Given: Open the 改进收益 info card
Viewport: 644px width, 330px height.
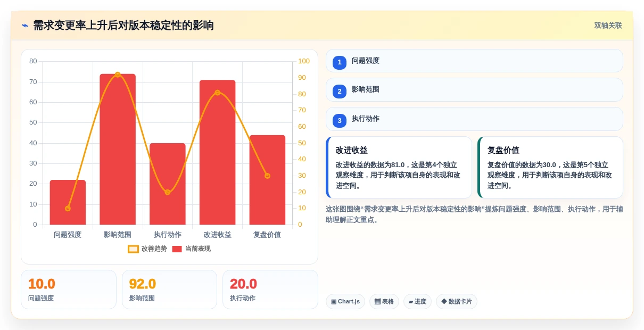Looking at the screenshot, I should click(x=399, y=167).
